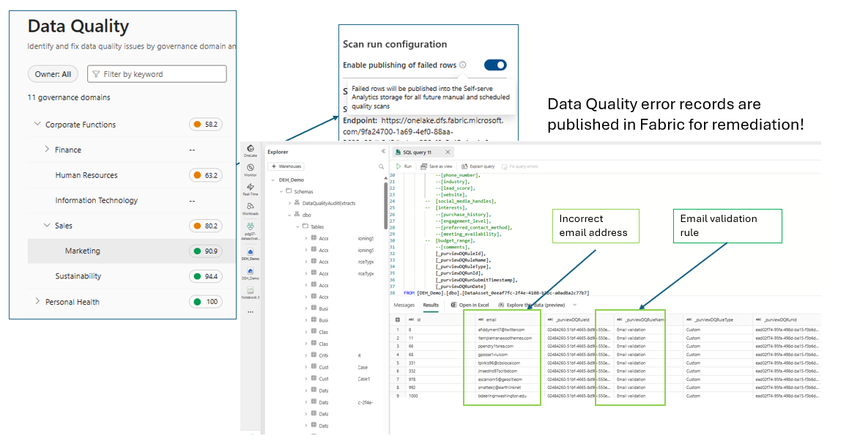The height and width of the screenshot is (447, 860).
Task: Collapse the Corporate Functions domain
Action: pos(37,124)
